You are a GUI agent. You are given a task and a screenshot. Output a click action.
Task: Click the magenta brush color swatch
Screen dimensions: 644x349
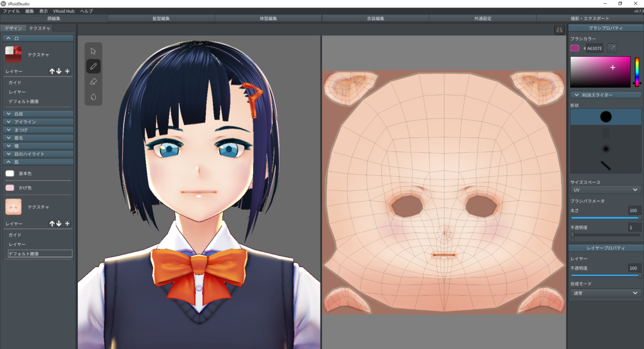pos(575,48)
